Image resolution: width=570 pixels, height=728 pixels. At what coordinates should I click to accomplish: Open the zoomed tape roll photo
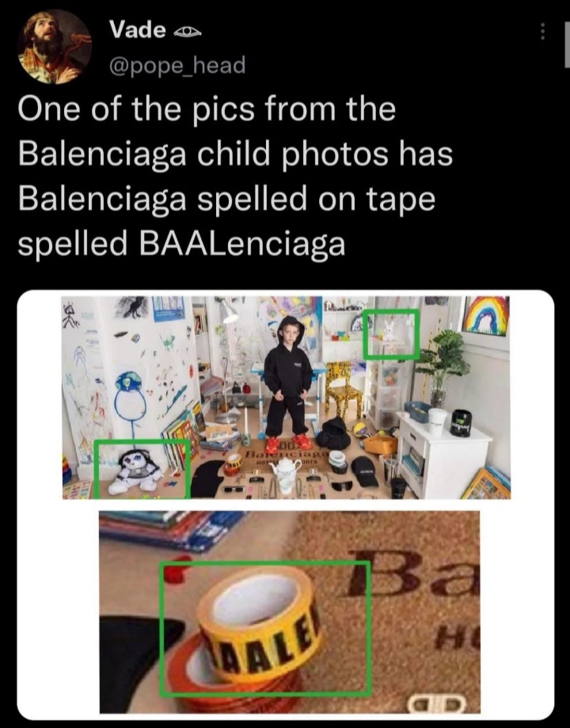click(x=290, y=612)
